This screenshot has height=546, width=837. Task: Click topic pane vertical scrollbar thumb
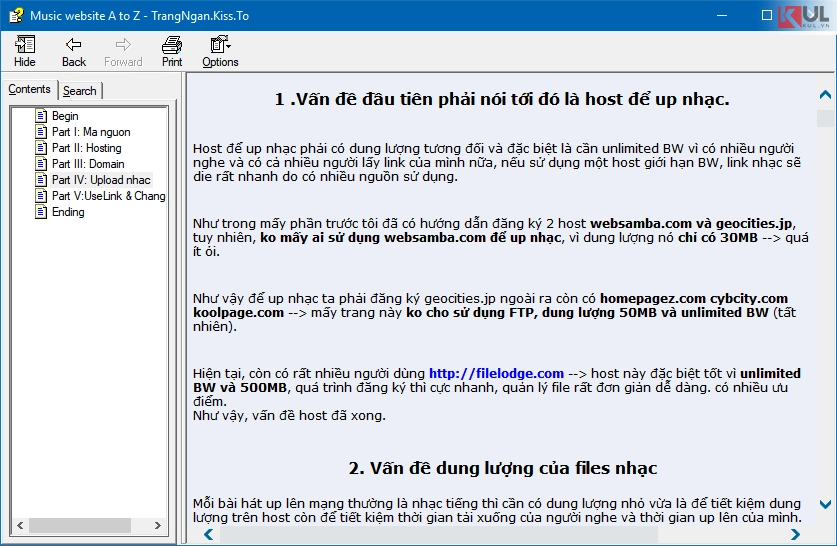click(x=825, y=118)
